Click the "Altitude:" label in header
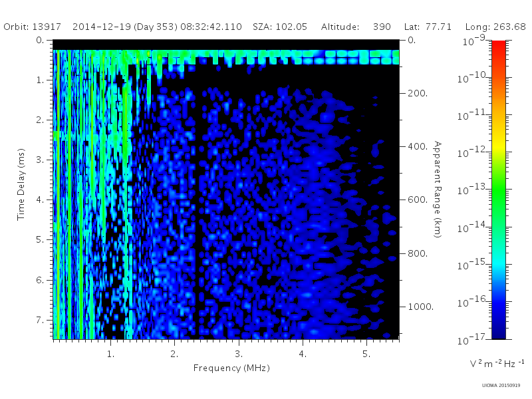Viewport: 532px width, 399px height. click(x=340, y=27)
